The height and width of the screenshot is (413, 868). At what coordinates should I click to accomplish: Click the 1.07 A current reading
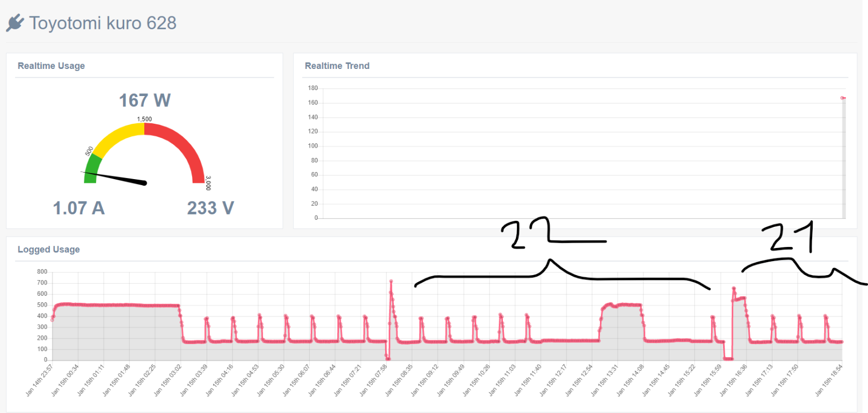click(x=79, y=208)
